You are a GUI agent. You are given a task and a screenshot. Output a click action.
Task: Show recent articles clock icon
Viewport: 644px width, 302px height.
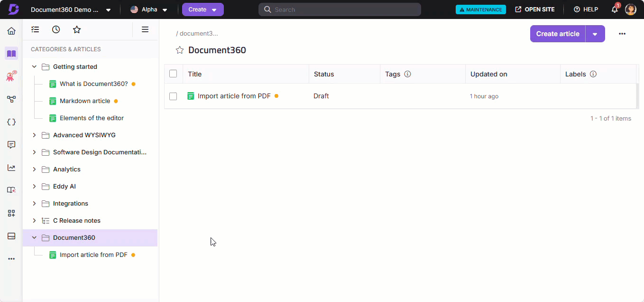click(x=56, y=29)
